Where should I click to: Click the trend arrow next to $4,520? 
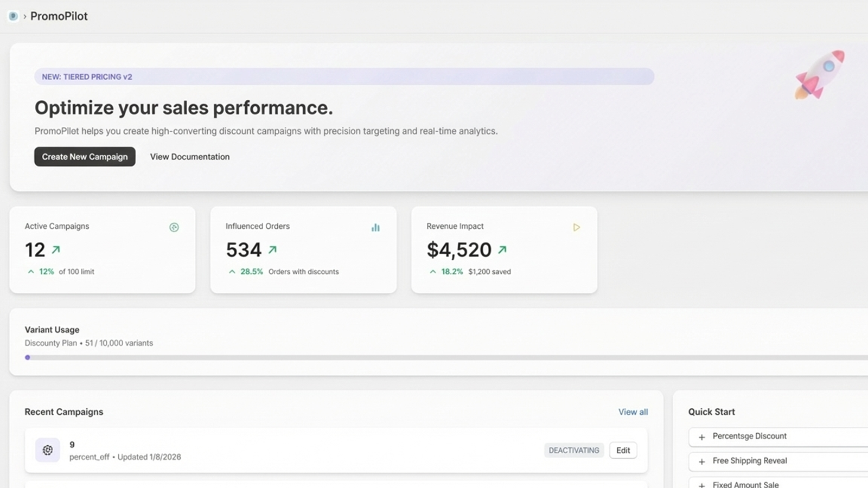[502, 249]
